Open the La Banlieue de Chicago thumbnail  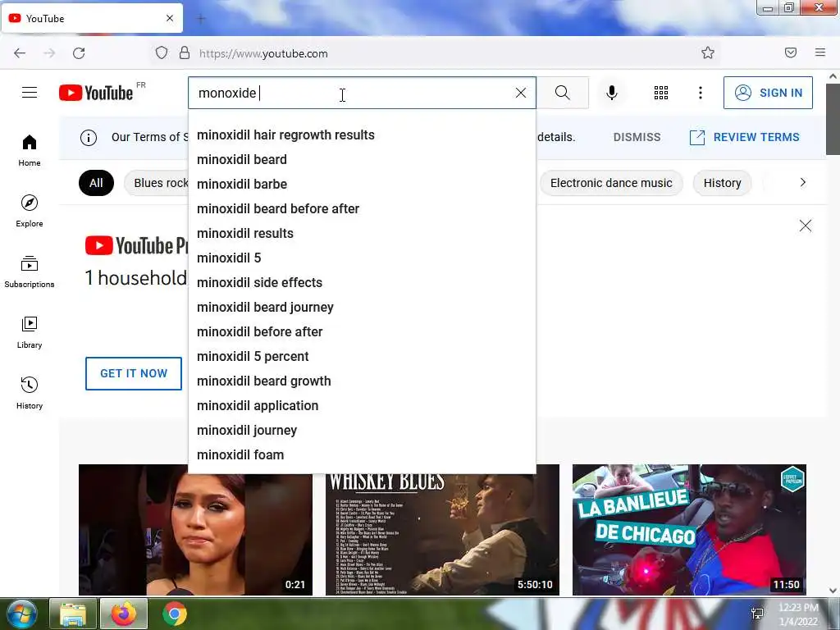(689, 529)
